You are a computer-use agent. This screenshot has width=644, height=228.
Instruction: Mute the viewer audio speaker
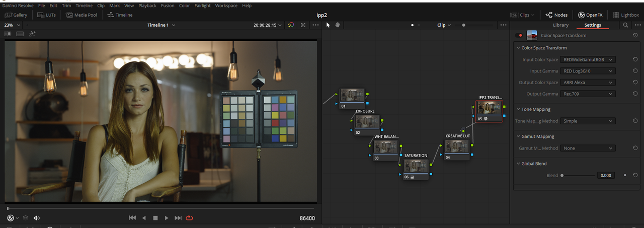coord(37,218)
